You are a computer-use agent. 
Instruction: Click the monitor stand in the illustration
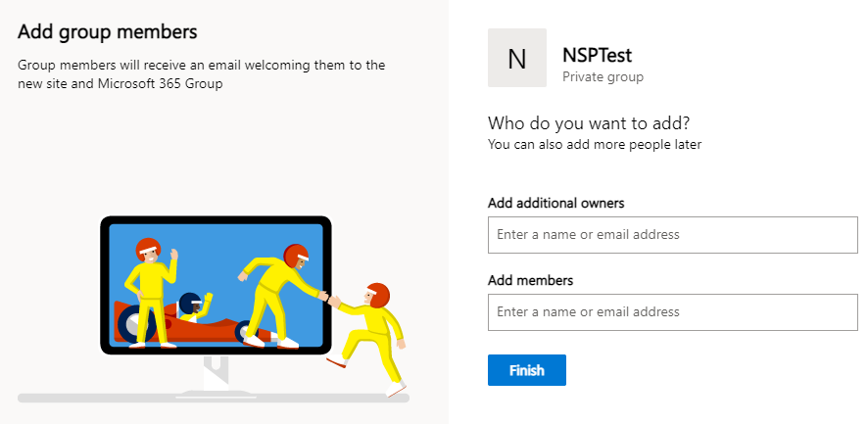[216, 376]
